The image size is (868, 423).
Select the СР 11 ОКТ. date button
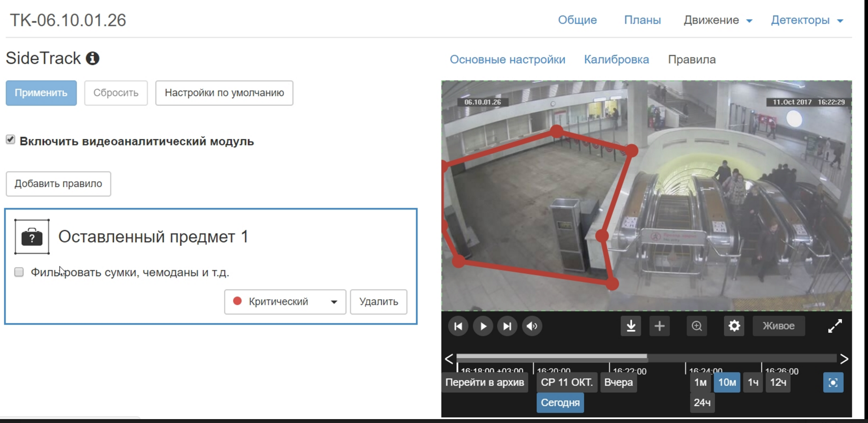567,383
